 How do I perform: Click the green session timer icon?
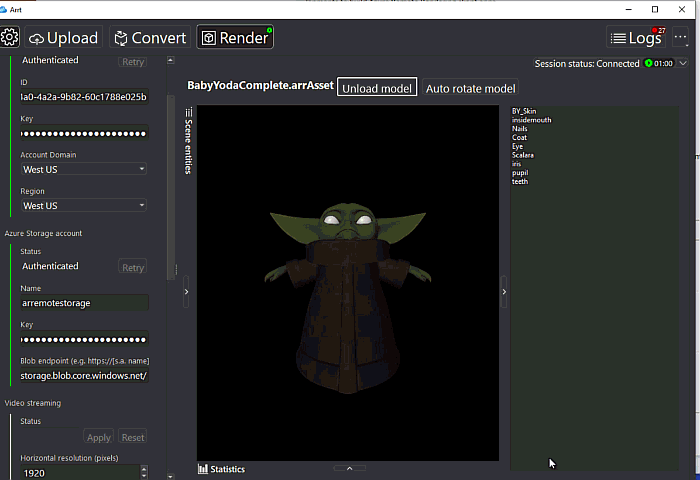tap(648, 64)
